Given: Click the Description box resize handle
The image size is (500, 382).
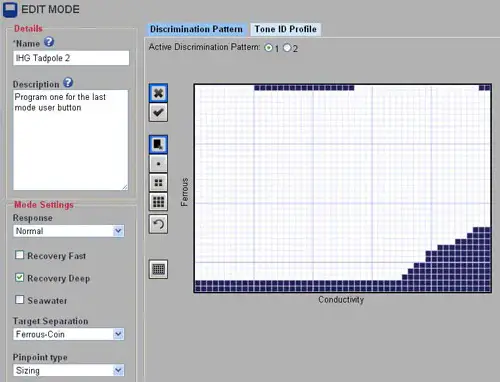Looking at the screenshot, I should (x=124, y=187).
